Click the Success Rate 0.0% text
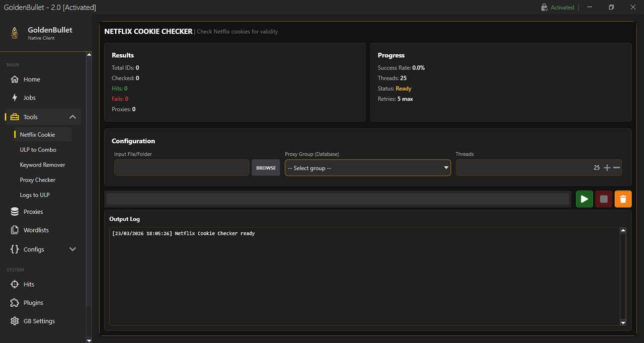This screenshot has width=644, height=343. click(x=401, y=68)
